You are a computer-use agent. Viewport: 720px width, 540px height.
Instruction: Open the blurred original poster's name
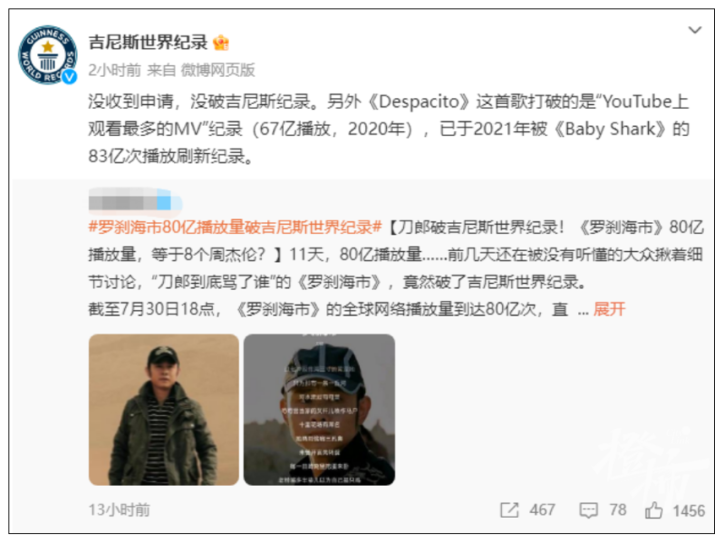[x=135, y=202]
